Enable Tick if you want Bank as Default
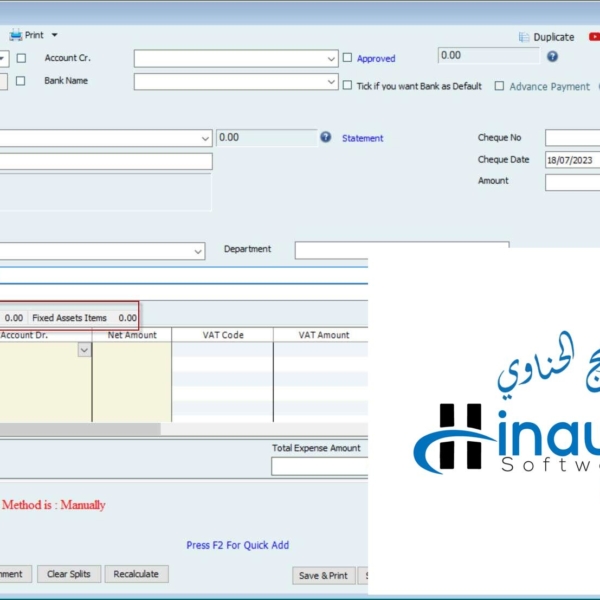The height and width of the screenshot is (600, 600). [347, 86]
